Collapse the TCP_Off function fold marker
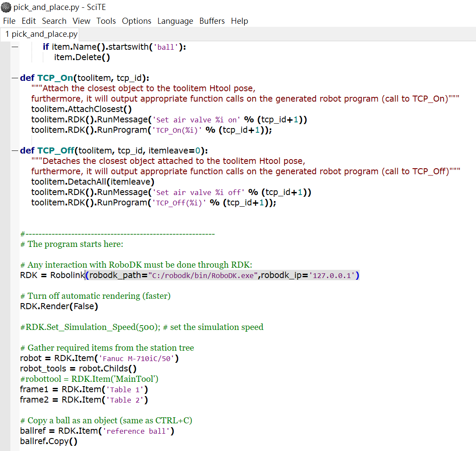The width and height of the screenshot is (476, 451). click(x=15, y=150)
